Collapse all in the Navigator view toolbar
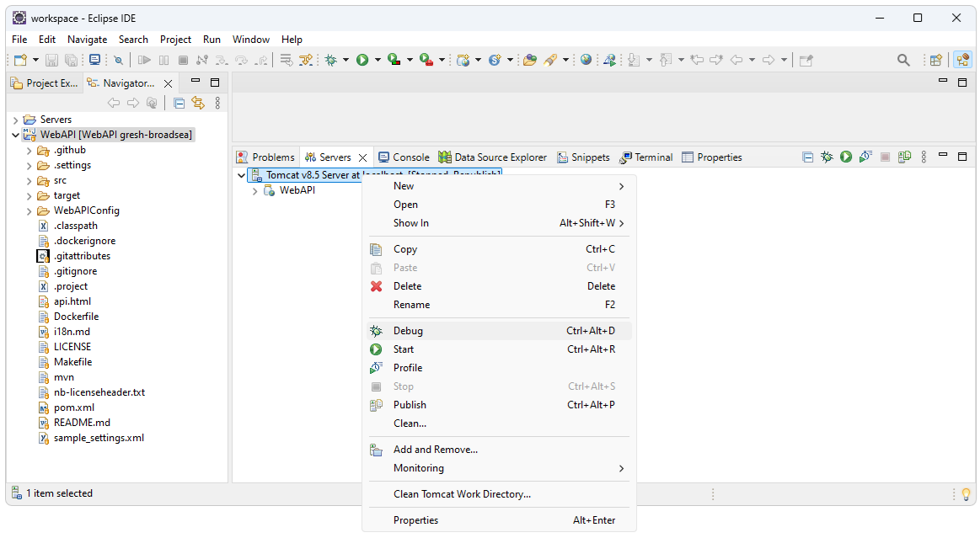 tap(179, 103)
